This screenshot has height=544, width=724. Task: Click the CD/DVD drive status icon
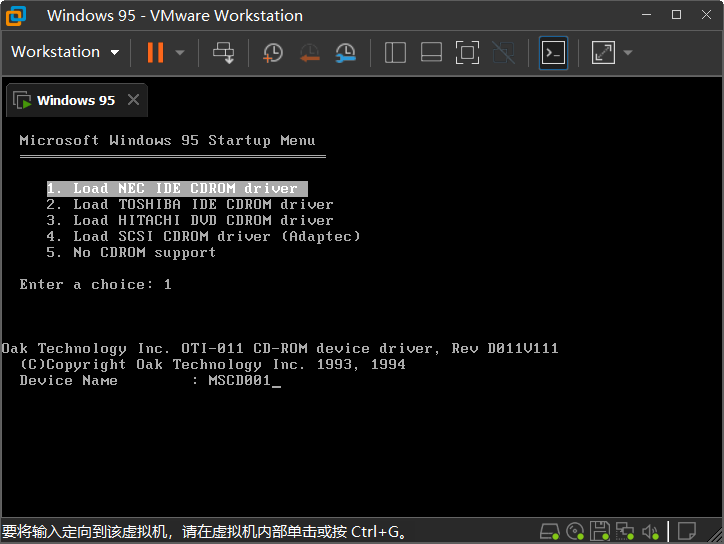point(575,531)
